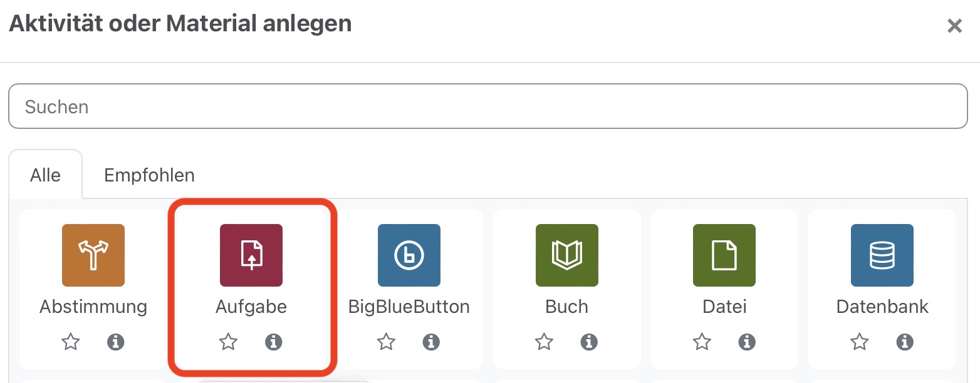This screenshot has width=980, height=383.
Task: Close the activity chooser dialog
Action: tap(954, 26)
